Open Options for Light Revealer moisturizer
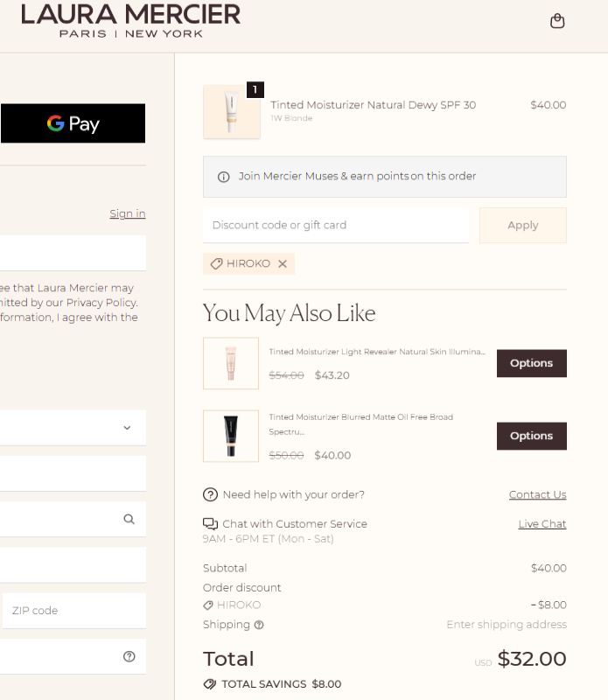 531,363
